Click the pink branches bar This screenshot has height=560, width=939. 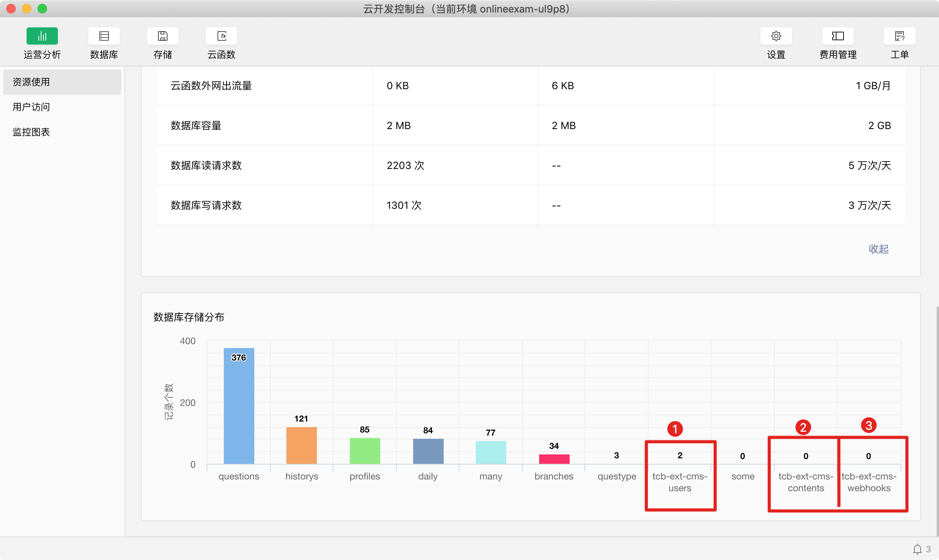[554, 459]
